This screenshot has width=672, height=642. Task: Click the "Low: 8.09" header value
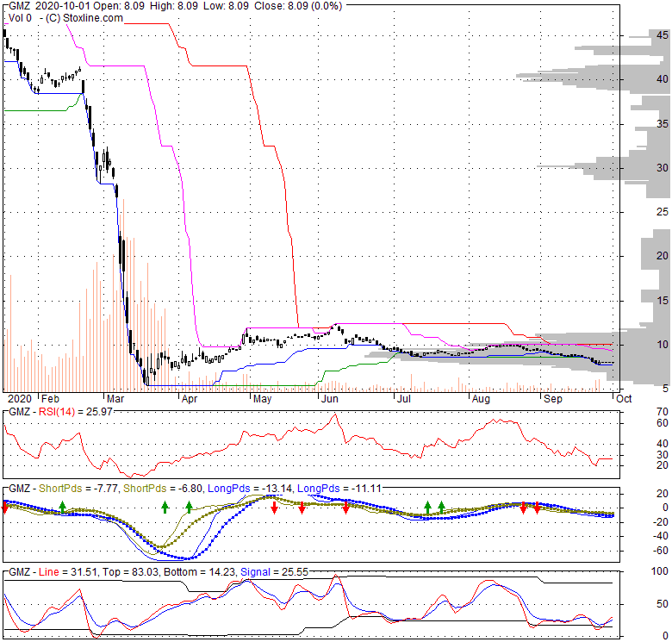[x=226, y=6]
